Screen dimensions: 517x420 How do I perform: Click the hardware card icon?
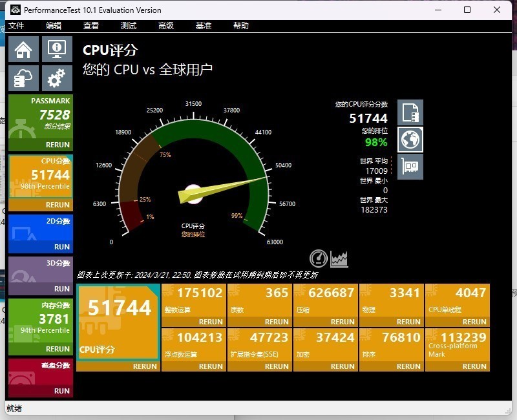coord(410,167)
